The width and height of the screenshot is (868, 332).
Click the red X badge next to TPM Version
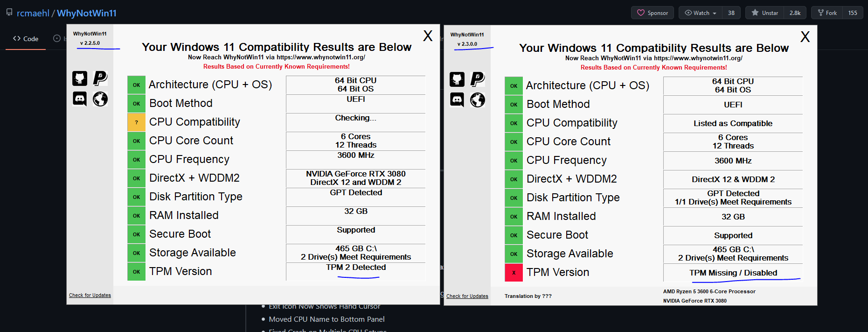click(514, 272)
